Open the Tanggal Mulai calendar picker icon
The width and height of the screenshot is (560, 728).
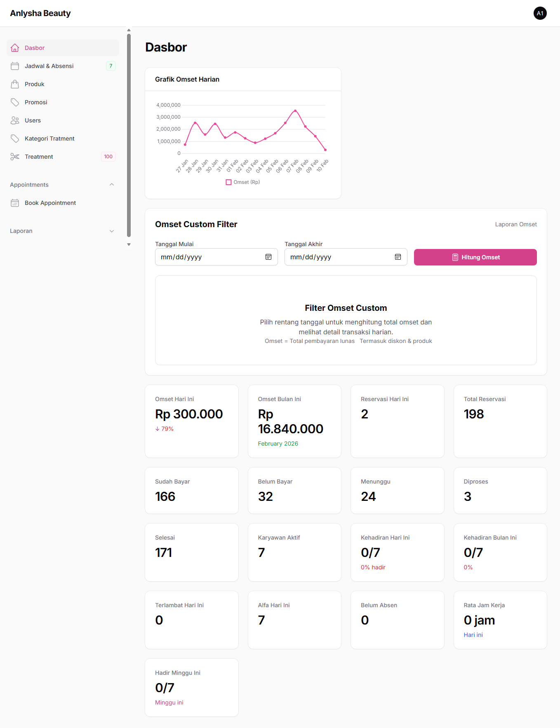[x=268, y=257]
